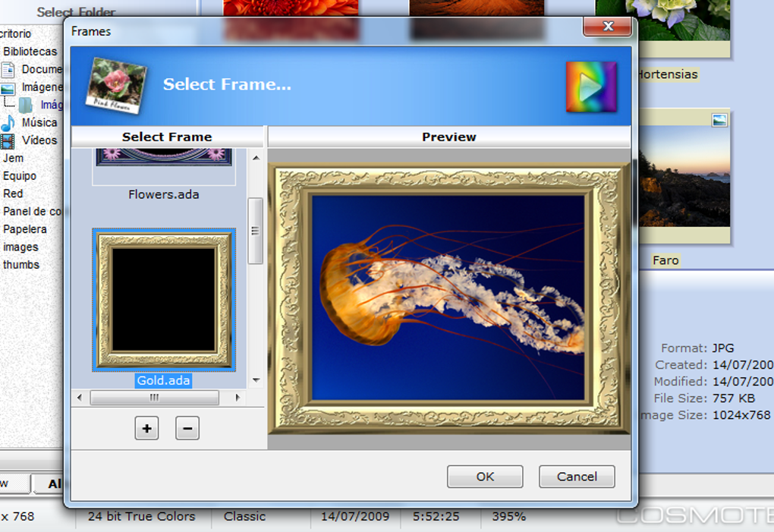The height and width of the screenshot is (532, 774).
Task: Click the small image icon above Faro
Action: [719, 120]
